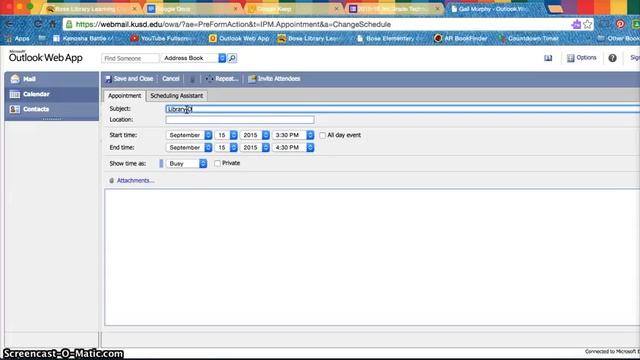Click inside the appointment body text area
The height and width of the screenshot is (360, 640).
pyautogui.click(x=371, y=257)
